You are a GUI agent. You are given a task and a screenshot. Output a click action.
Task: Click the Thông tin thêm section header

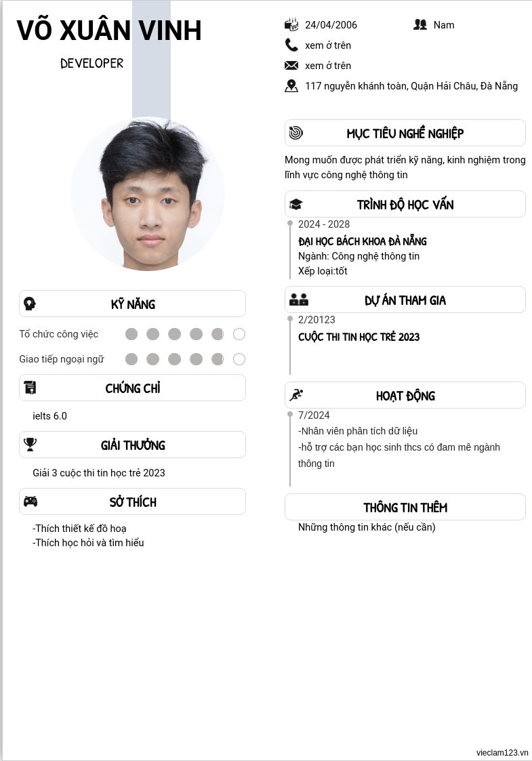(405, 507)
